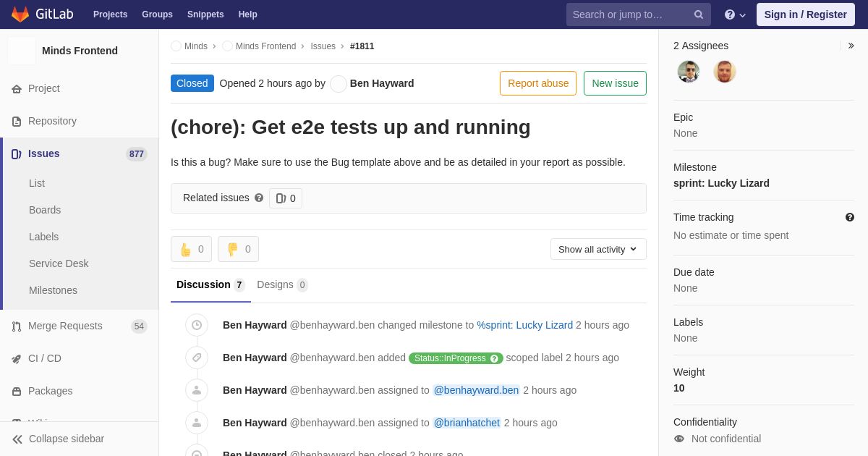This screenshot has height=456, width=868.
Task: Open Service Desk in the sidebar
Action: click(59, 263)
